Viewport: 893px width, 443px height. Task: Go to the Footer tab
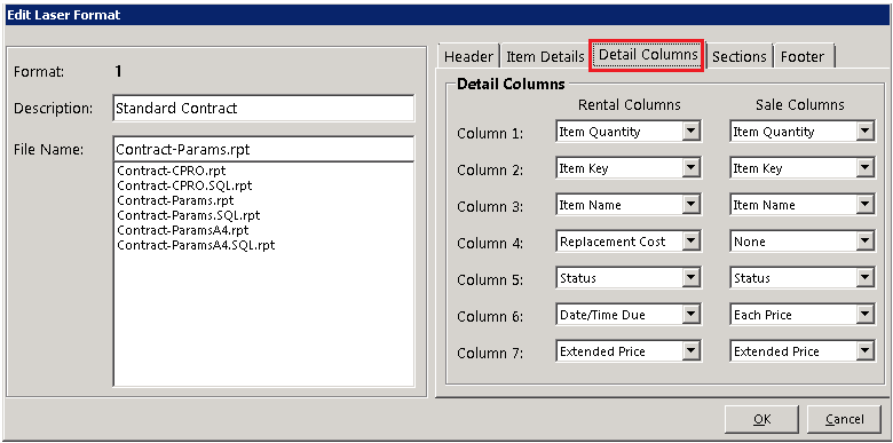802,57
